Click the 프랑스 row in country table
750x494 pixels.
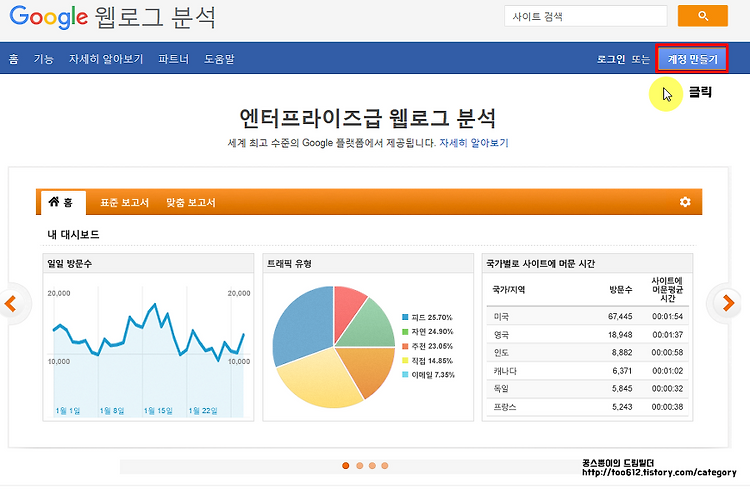pos(588,407)
